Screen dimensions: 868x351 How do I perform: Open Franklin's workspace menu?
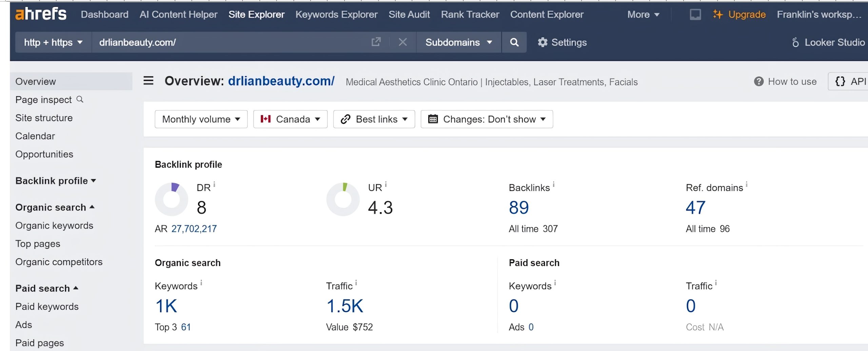click(x=819, y=14)
